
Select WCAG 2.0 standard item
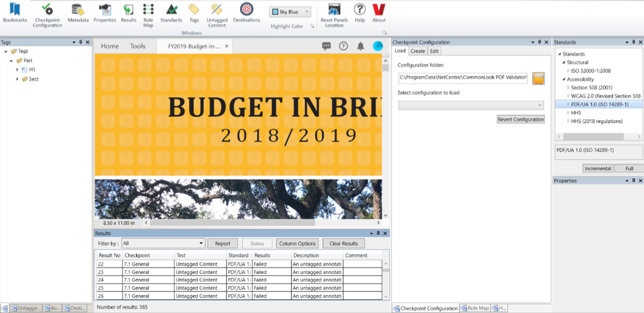[x=606, y=96]
